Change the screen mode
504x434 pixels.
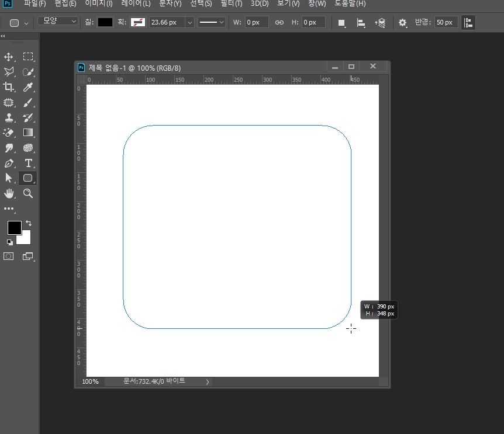pos(28,256)
